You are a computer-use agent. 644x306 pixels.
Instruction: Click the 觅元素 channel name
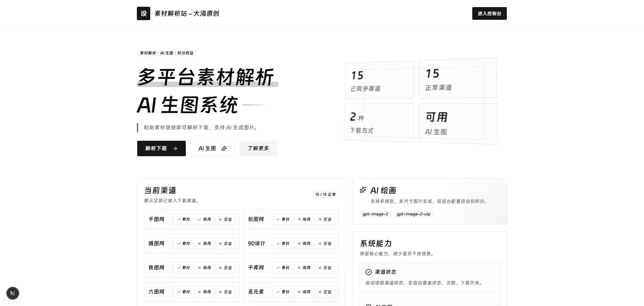(x=256, y=292)
